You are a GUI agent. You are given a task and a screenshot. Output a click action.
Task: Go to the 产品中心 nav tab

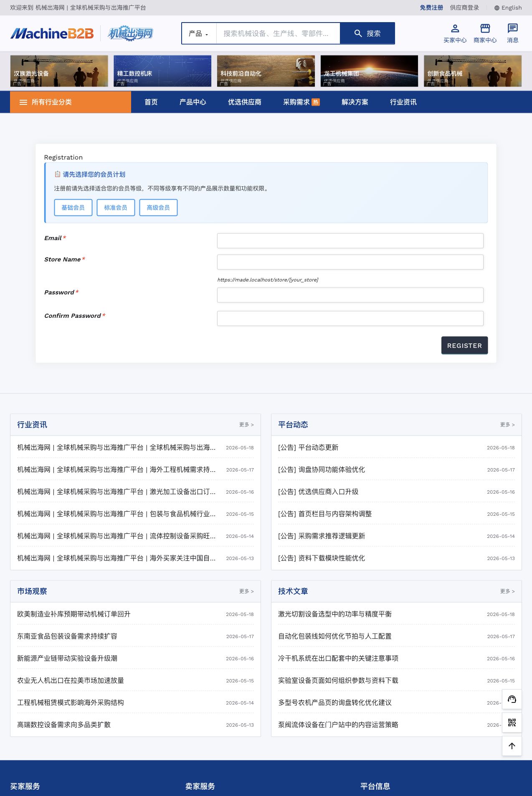click(x=193, y=102)
